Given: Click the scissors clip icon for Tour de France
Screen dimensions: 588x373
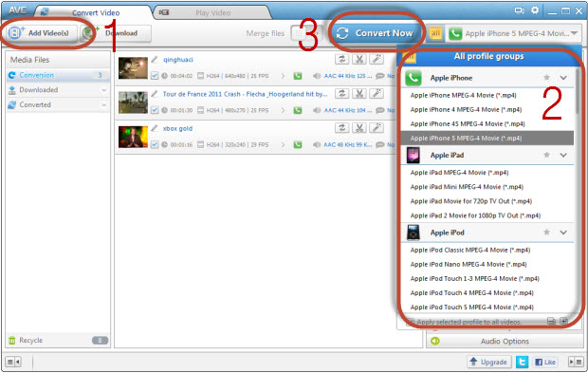Looking at the screenshot, I should click(359, 93).
